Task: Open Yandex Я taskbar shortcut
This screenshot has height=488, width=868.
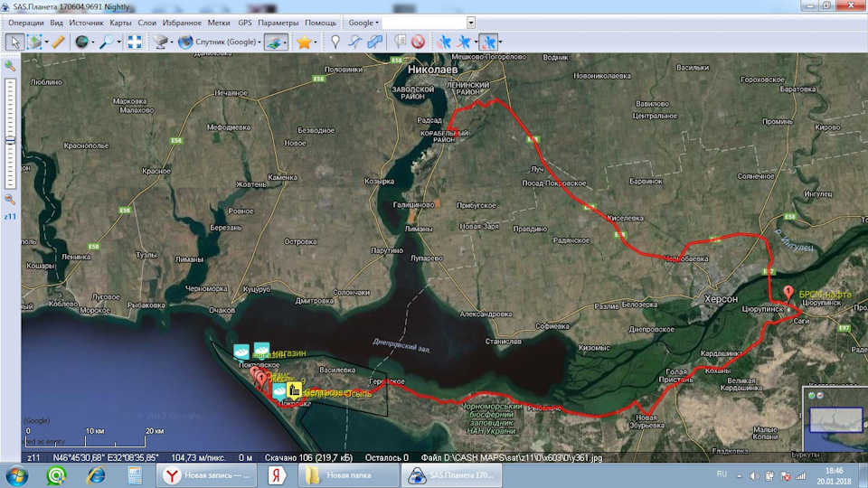Action: [x=277, y=475]
